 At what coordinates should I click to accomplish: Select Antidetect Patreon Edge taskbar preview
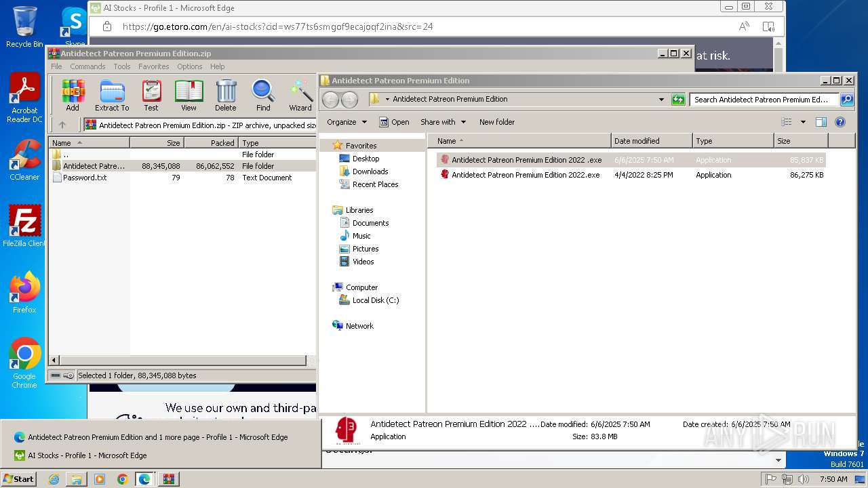pyautogui.click(x=161, y=437)
